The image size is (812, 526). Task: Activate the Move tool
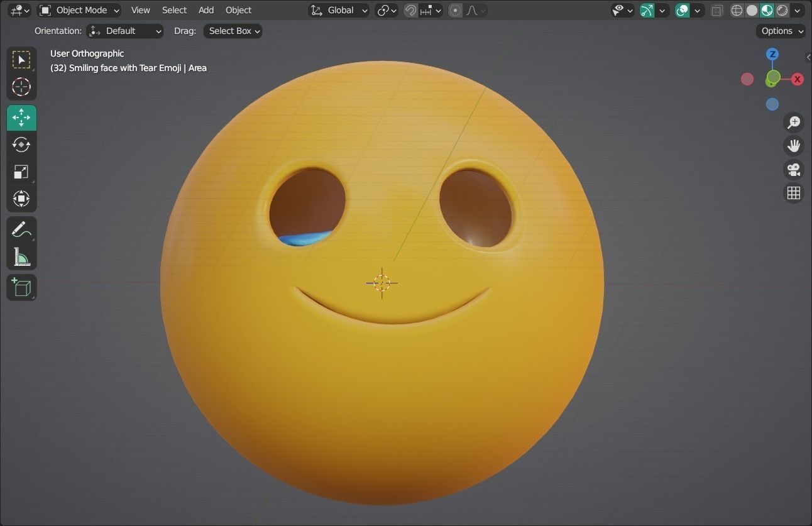pyautogui.click(x=21, y=118)
